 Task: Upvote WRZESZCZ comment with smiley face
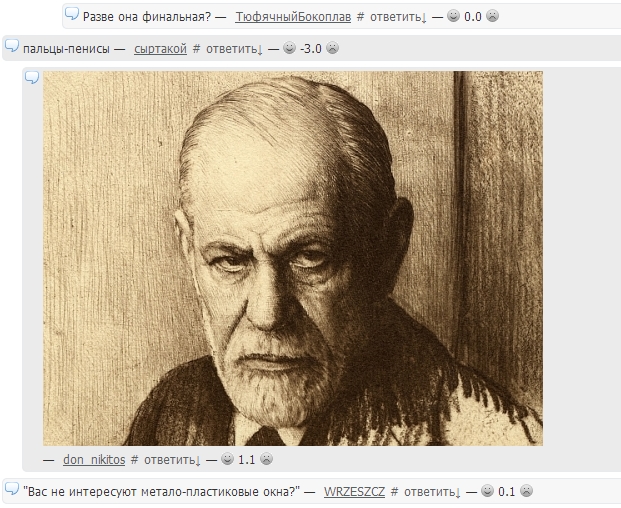[x=487, y=491]
